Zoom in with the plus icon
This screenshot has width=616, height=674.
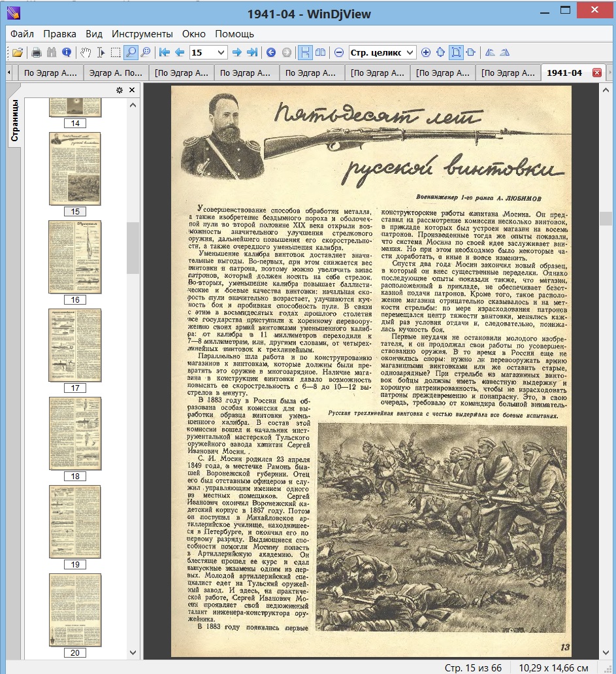pos(426,52)
